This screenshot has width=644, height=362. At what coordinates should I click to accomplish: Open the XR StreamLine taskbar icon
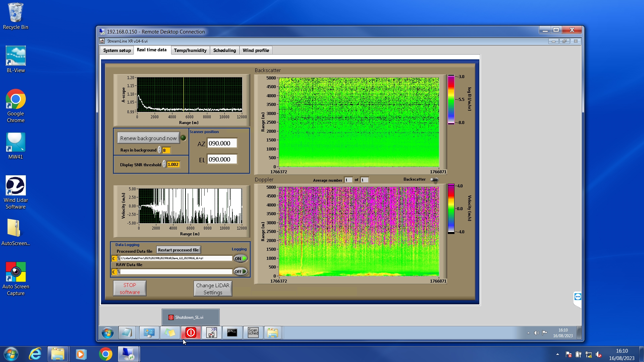point(211,333)
